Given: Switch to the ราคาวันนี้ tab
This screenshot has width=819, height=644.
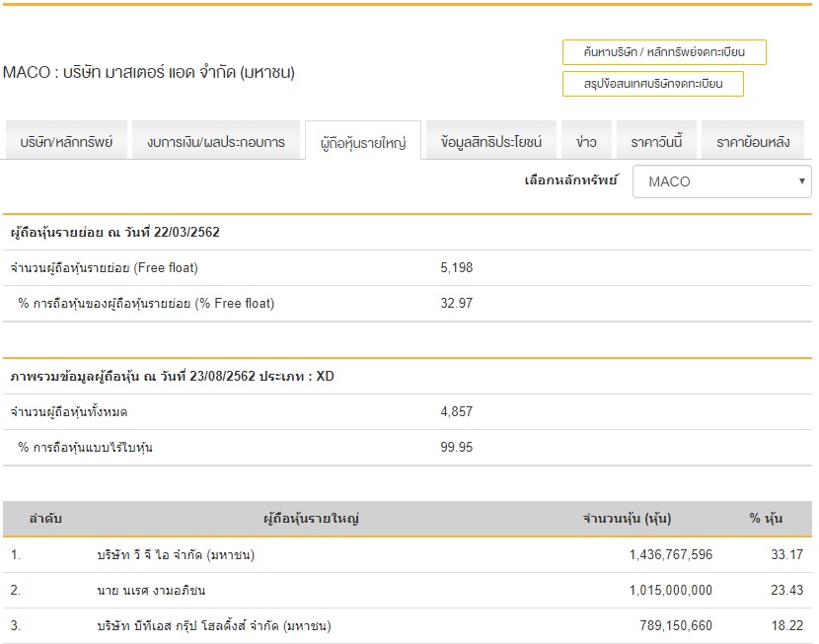Looking at the screenshot, I should pyautogui.click(x=656, y=141).
